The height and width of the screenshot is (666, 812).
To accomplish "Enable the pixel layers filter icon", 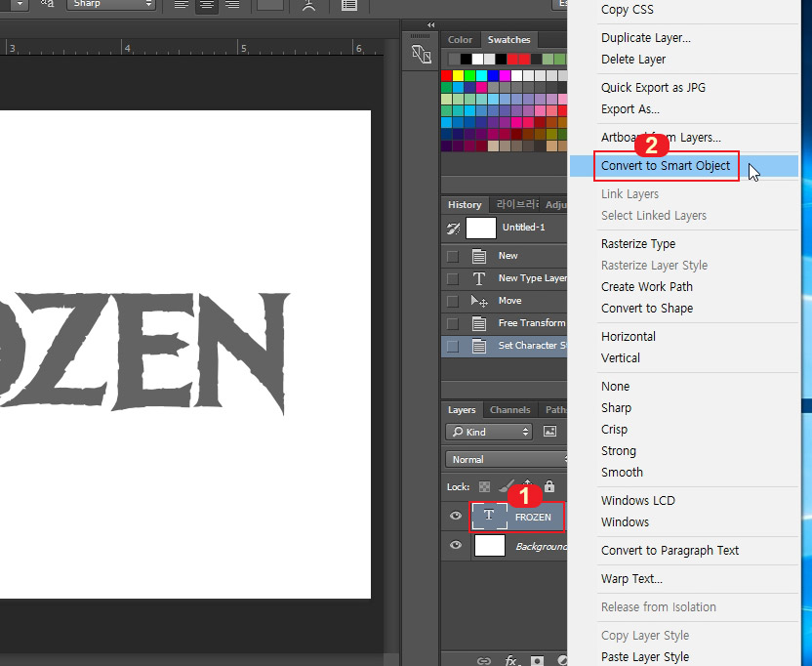I will pyautogui.click(x=549, y=432).
